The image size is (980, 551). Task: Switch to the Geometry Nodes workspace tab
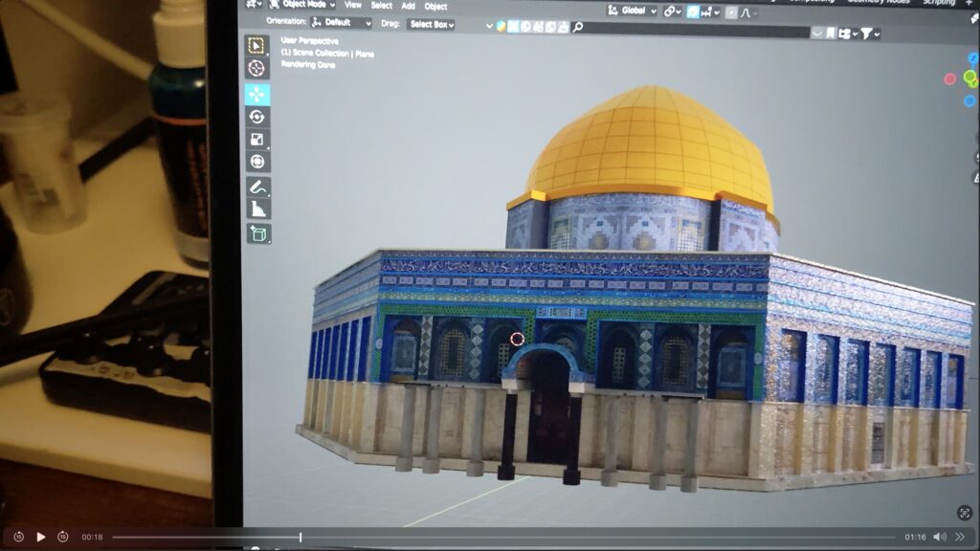click(x=879, y=2)
